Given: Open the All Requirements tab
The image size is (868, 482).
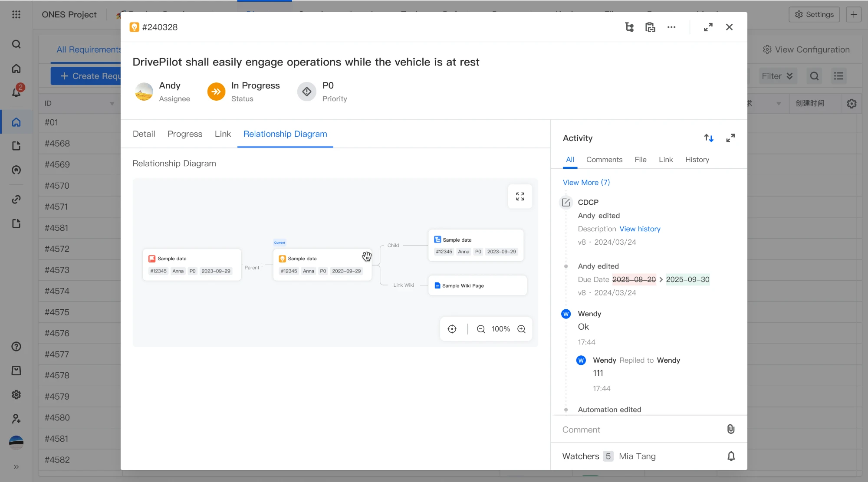Looking at the screenshot, I should pos(89,49).
